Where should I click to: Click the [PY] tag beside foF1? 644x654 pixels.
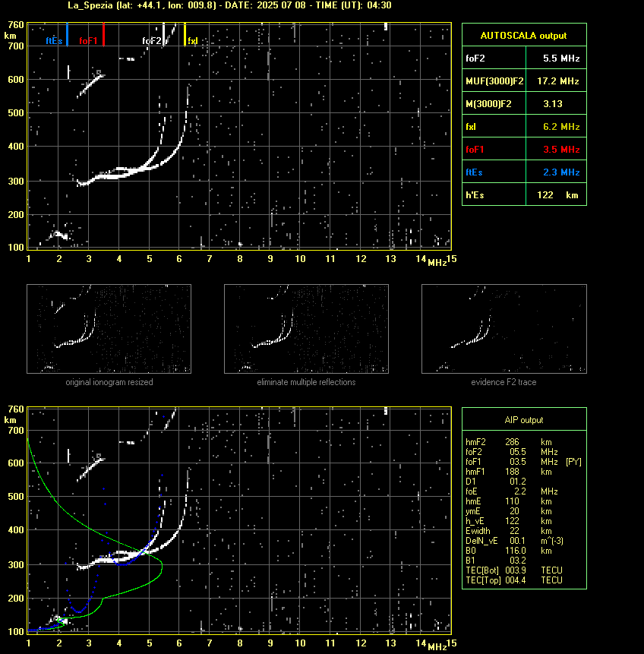coord(573,462)
